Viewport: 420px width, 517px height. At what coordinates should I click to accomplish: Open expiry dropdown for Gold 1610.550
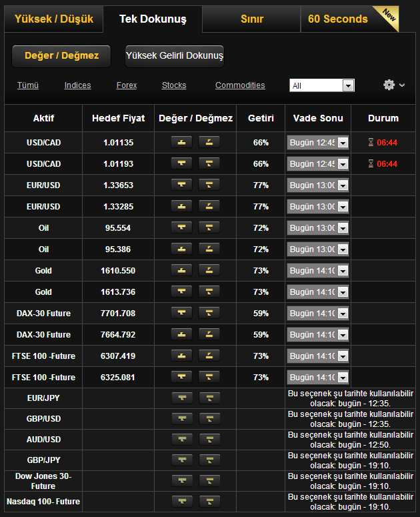pos(317,270)
